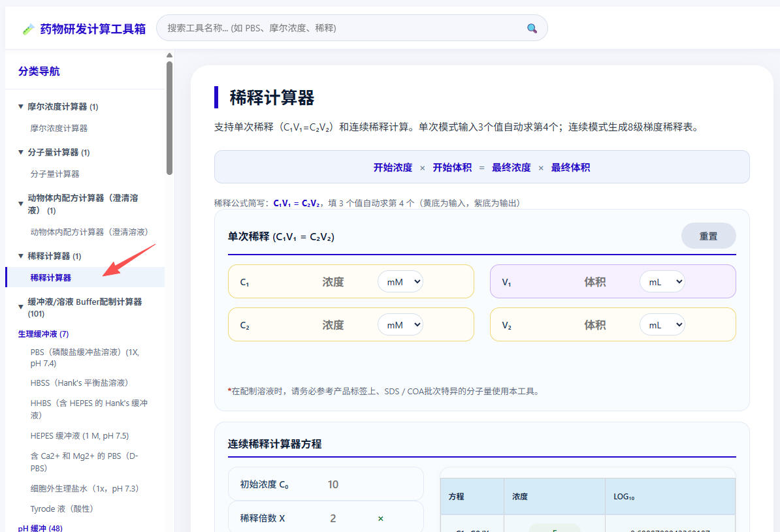Open the 药物研发计算工具箱 home title

pyautogui.click(x=93, y=29)
